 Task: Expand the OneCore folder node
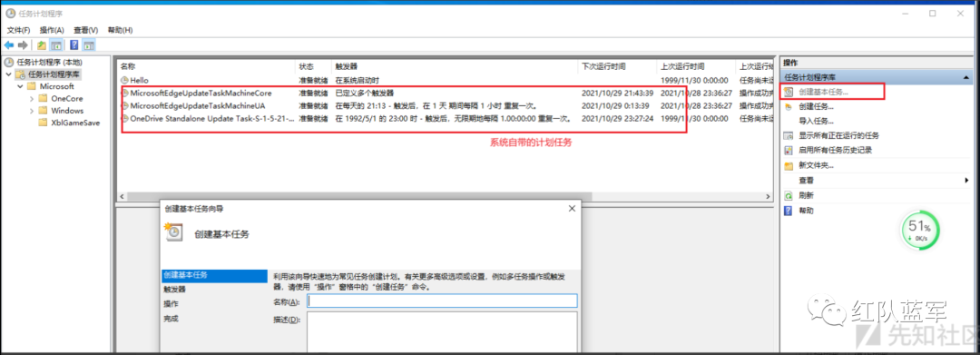(32, 98)
